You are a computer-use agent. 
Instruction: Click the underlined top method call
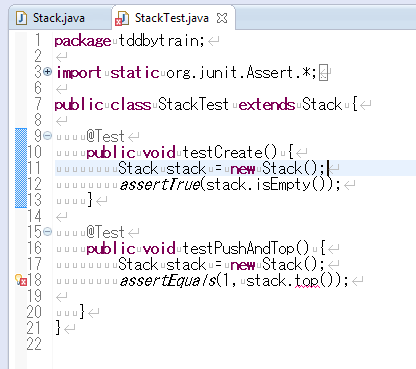(307, 281)
